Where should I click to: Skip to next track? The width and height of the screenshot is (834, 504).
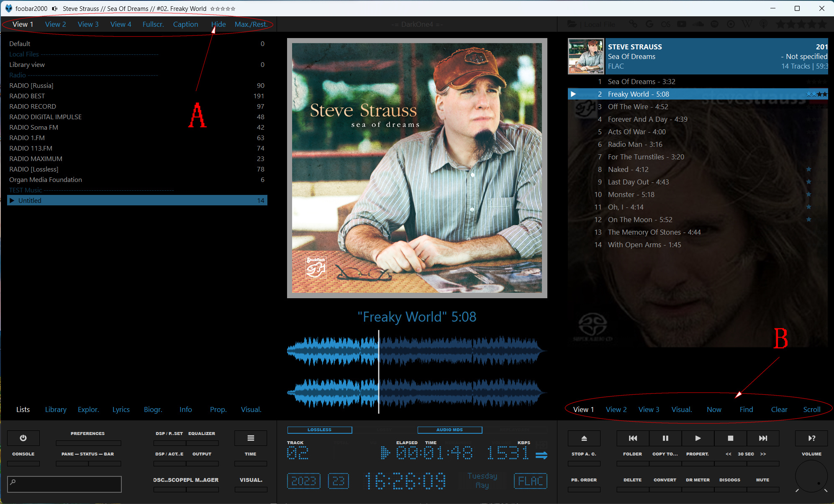[x=763, y=438]
